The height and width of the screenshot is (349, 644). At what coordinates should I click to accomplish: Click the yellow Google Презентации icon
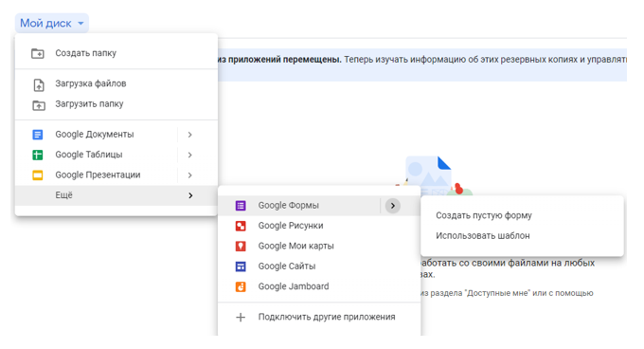pyautogui.click(x=37, y=175)
